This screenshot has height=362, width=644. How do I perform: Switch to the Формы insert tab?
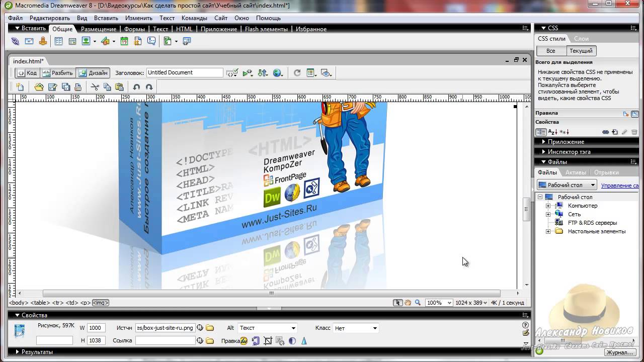134,29
